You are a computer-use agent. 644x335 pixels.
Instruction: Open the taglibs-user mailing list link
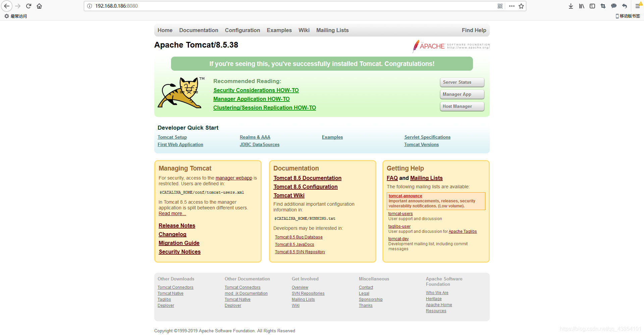(x=399, y=226)
